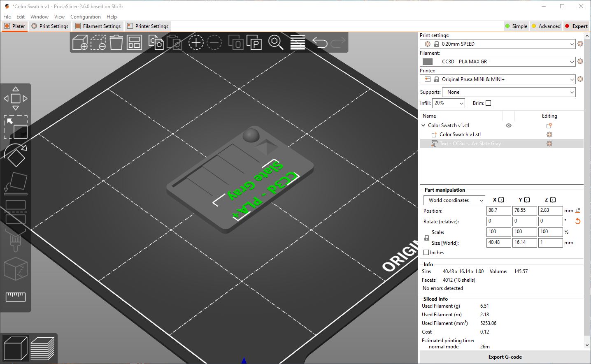Toggle the Brim checkbox
591x364 pixels.
point(488,103)
